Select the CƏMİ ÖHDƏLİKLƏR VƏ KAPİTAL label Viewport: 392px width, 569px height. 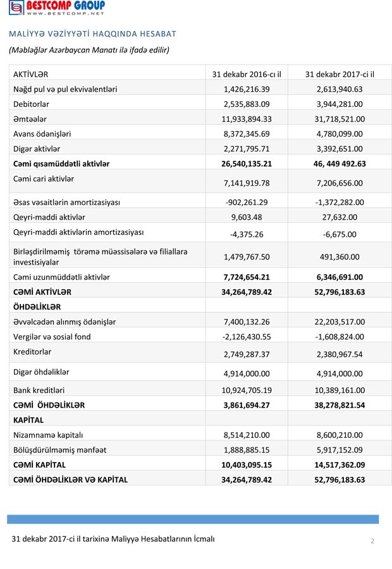(x=70, y=480)
